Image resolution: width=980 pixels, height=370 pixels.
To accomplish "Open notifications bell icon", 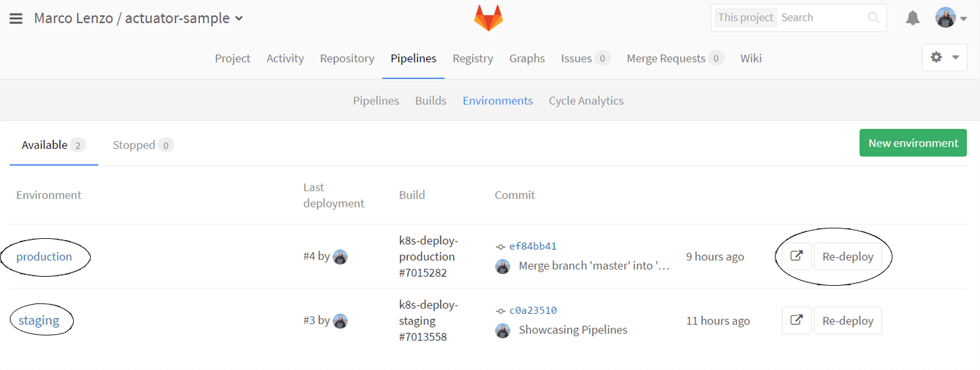I will [x=913, y=18].
